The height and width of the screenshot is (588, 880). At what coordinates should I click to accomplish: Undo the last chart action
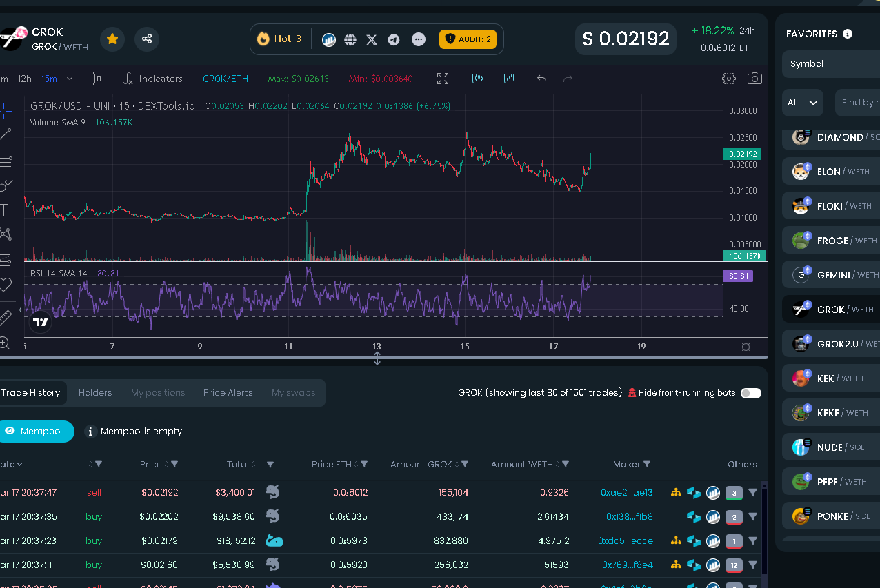point(541,79)
